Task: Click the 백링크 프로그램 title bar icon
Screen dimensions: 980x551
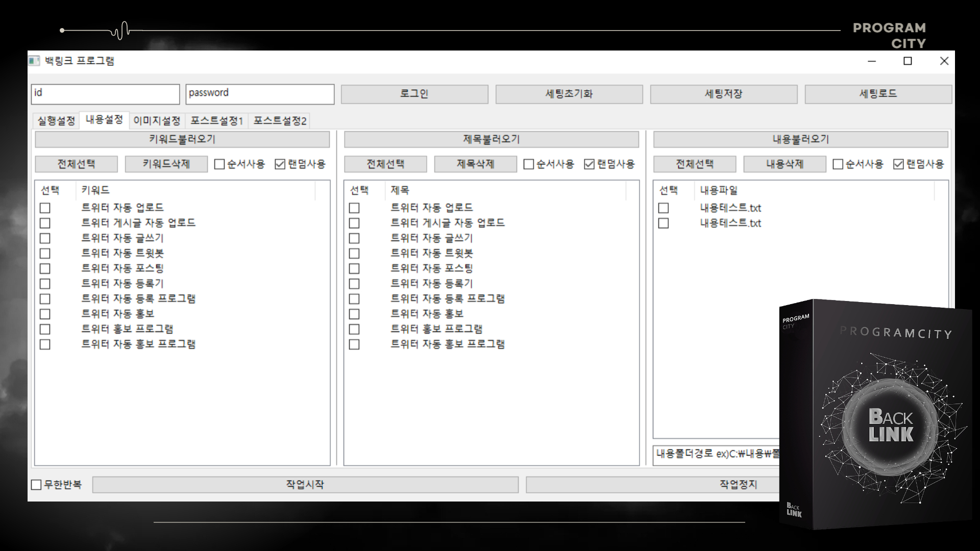Action: click(x=34, y=61)
